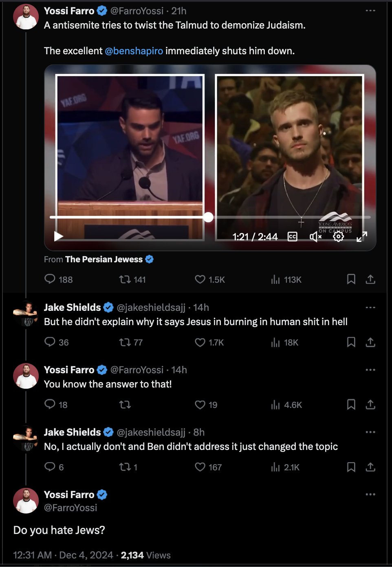The image size is (392, 567).
Task: Click Jake Shields' avatar on the 8h reply
Action: pyautogui.click(x=26, y=438)
